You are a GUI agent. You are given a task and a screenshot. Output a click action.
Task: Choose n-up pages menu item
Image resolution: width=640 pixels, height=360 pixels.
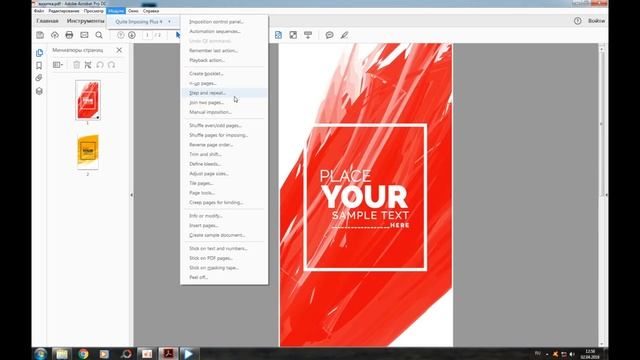224,83
